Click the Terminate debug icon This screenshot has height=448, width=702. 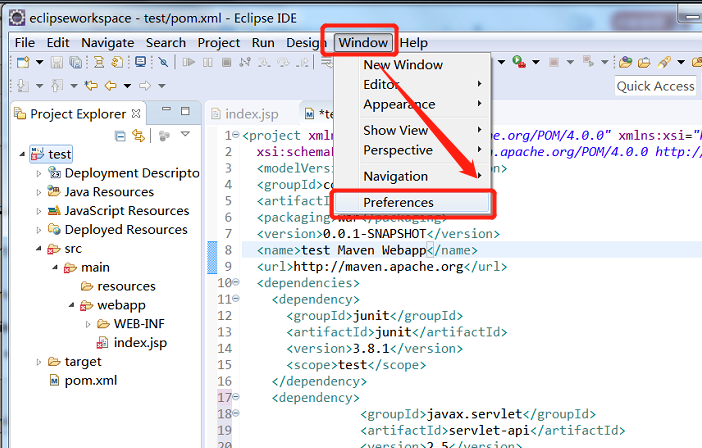[x=227, y=62]
